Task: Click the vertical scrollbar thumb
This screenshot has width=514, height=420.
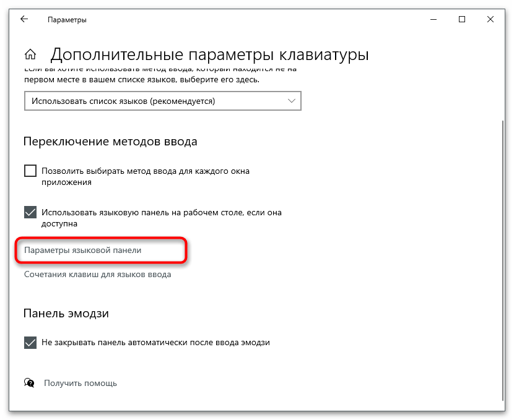Action: (503, 260)
